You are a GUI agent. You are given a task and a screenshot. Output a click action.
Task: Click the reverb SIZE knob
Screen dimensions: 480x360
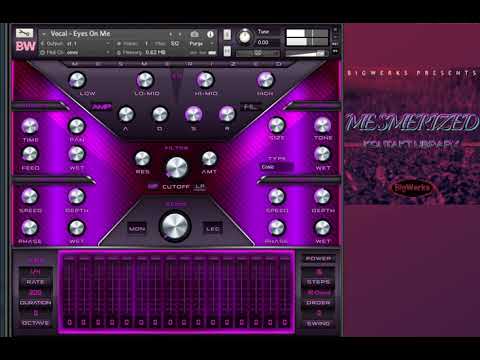[277, 125]
